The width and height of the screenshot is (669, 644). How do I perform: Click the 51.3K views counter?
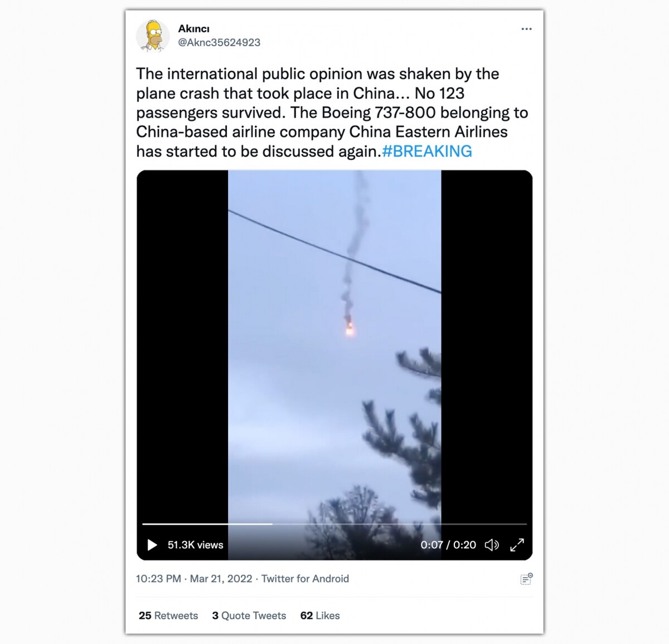pyautogui.click(x=195, y=545)
